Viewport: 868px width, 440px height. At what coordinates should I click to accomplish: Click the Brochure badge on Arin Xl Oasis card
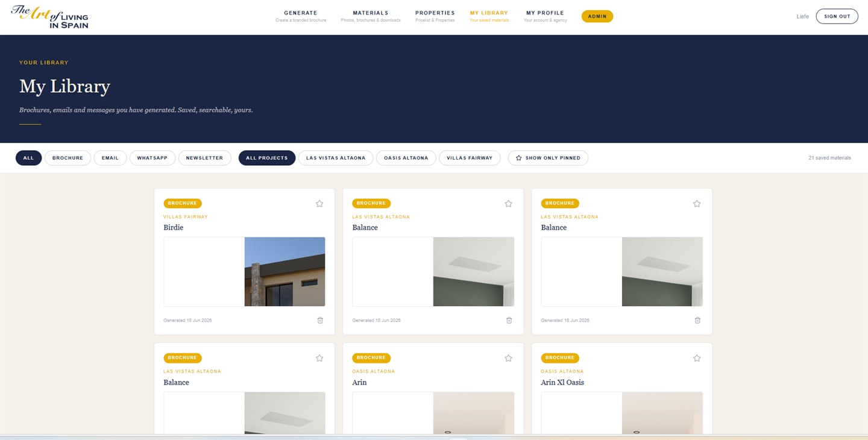pyautogui.click(x=560, y=358)
